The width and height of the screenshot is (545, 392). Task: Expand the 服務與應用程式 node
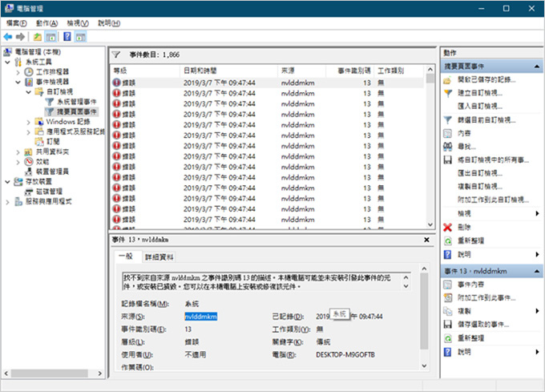[x=8, y=202]
